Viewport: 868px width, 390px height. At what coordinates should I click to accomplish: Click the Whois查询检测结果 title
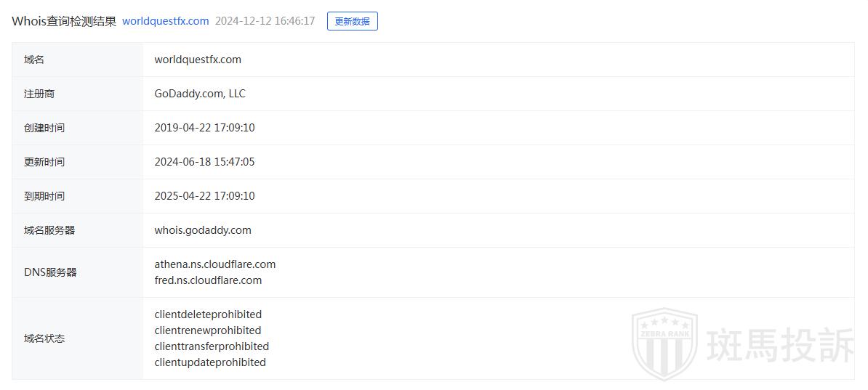point(64,21)
